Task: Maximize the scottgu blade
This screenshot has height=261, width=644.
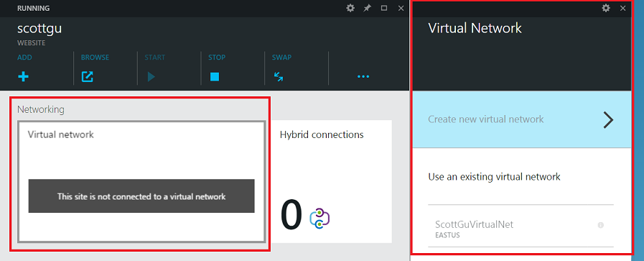Action: coord(384,8)
